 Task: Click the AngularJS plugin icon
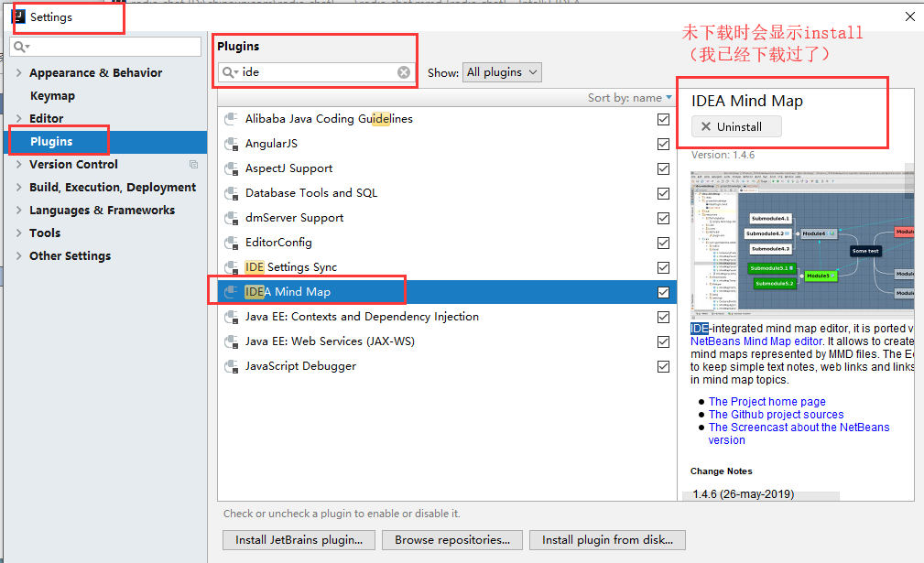pos(231,144)
